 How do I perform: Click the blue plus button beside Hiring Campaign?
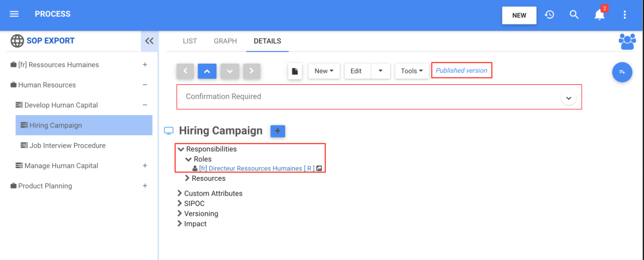[278, 131]
